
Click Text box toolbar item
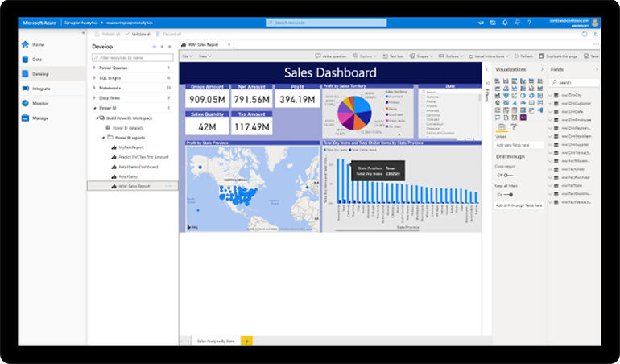[393, 56]
